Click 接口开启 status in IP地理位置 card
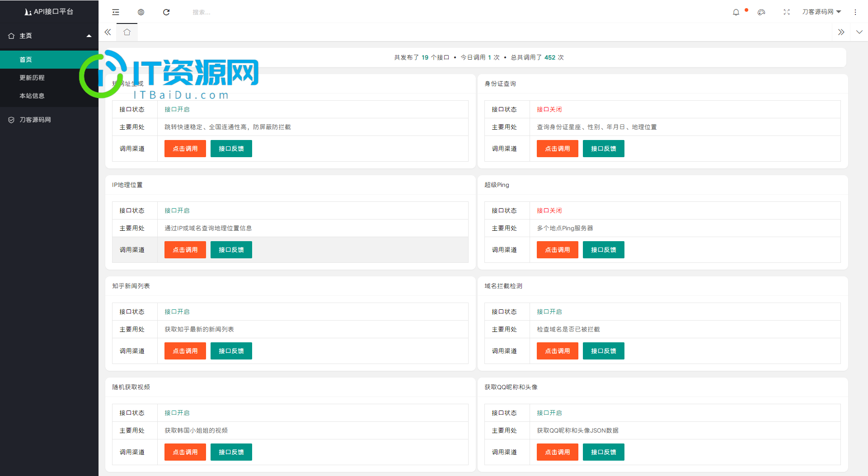The image size is (868, 476). (x=177, y=210)
